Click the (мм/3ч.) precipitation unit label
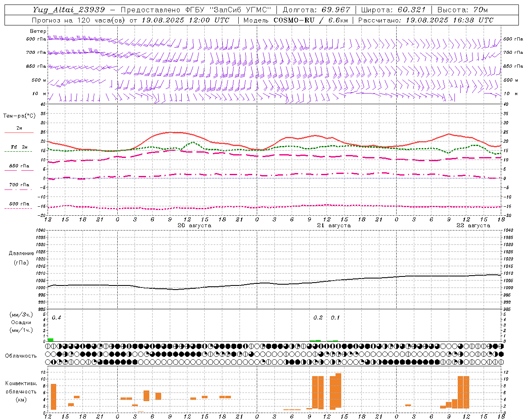Image resolution: width=525 pixels, height=420 pixels. pos(21,315)
